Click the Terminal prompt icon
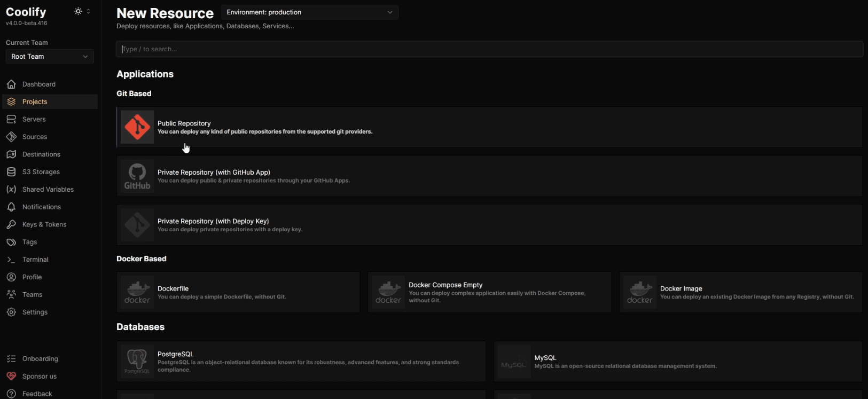 pyautogui.click(x=11, y=260)
